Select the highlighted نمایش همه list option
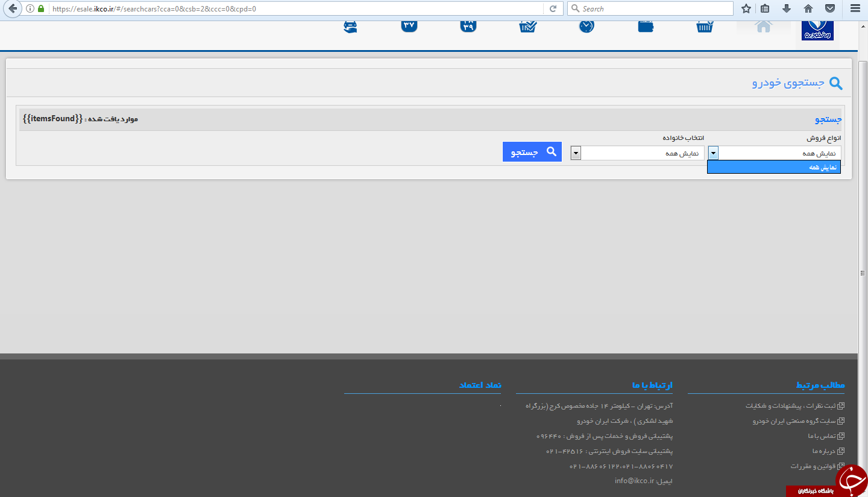The height and width of the screenshot is (497, 868). pos(774,167)
